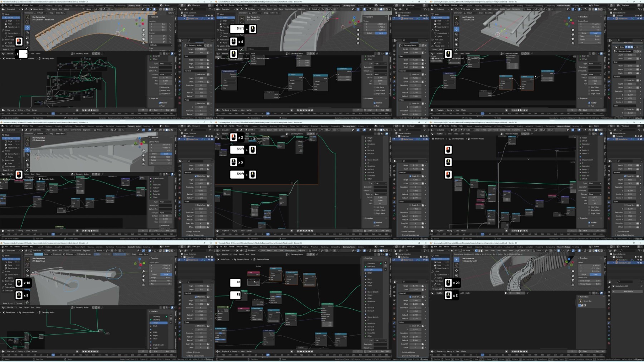
Task: Hide BezierCurve.001 using its eye icon in the outliner
Action: (x=638, y=263)
